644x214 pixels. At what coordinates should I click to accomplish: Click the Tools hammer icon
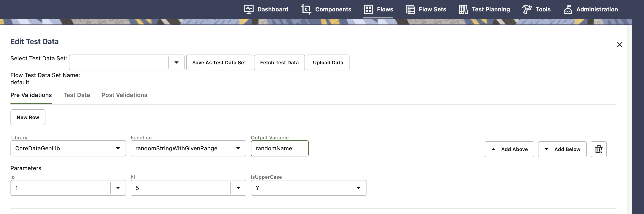point(527,9)
